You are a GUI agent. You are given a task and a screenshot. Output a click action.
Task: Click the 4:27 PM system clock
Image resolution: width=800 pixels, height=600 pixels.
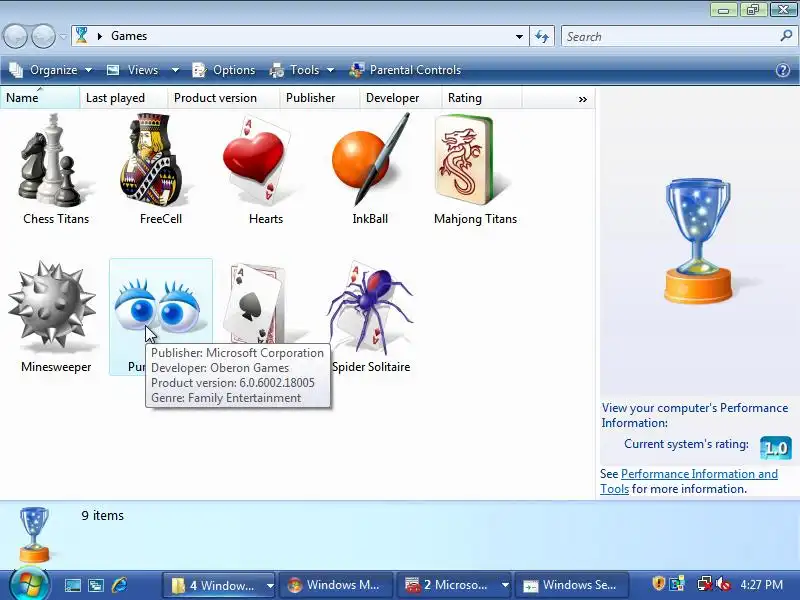point(762,585)
